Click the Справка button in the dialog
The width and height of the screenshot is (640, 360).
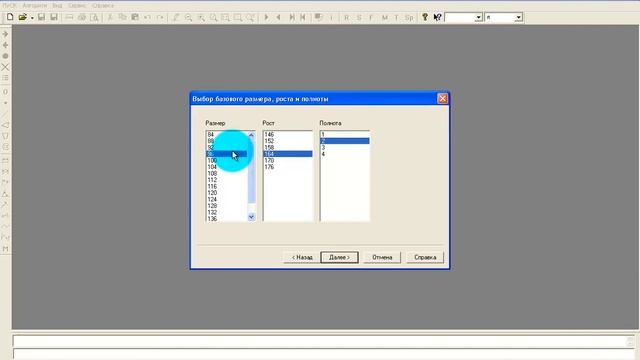point(425,257)
